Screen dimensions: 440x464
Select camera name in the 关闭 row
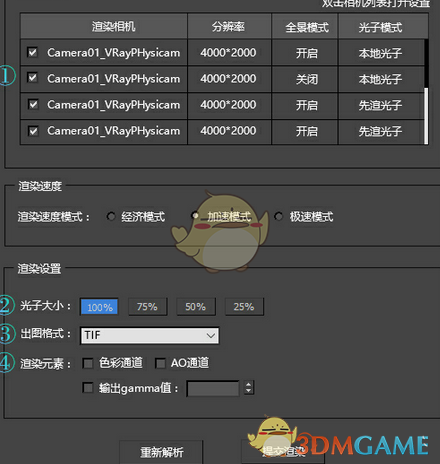tap(114, 79)
